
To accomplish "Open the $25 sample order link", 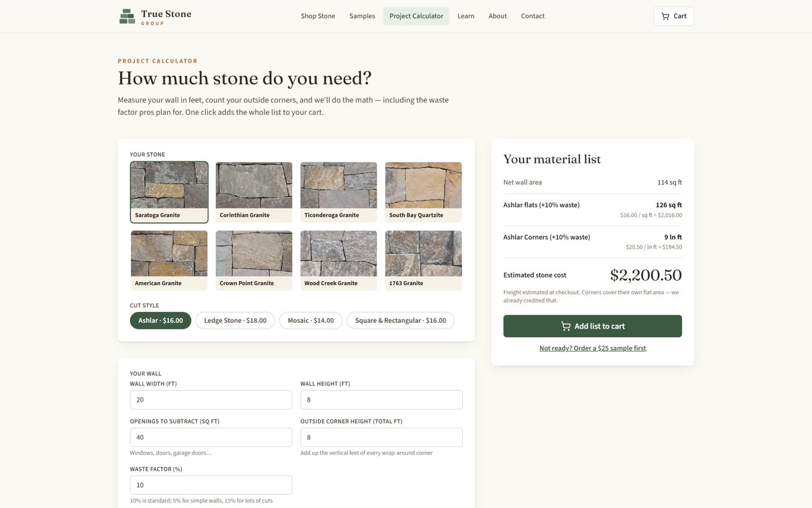I will pos(593,348).
